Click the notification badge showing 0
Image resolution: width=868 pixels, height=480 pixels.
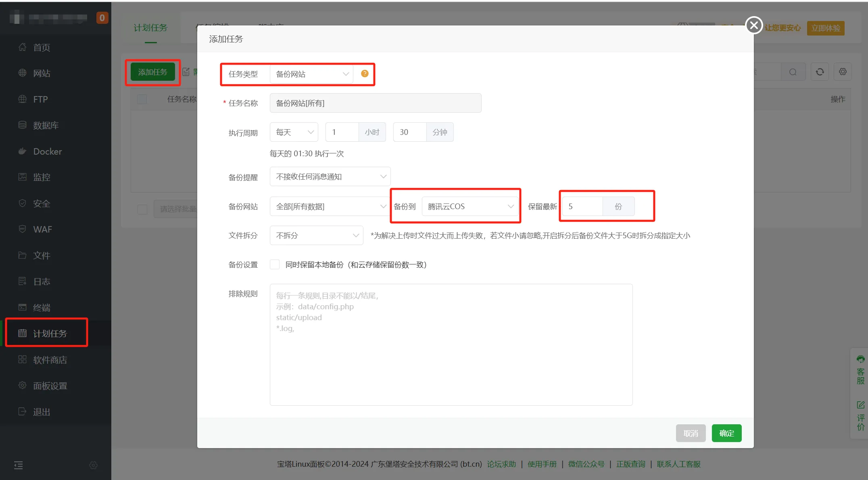(x=102, y=18)
